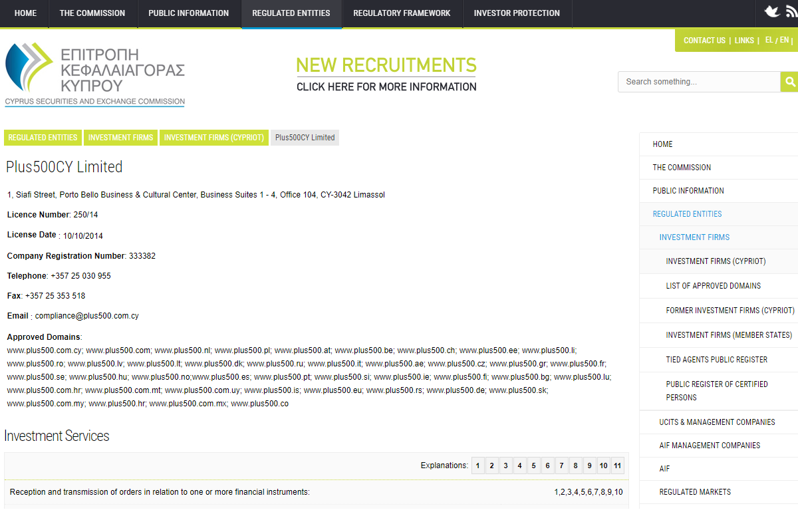
Task: Open THE COMMISSION top menu
Action: 92,13
